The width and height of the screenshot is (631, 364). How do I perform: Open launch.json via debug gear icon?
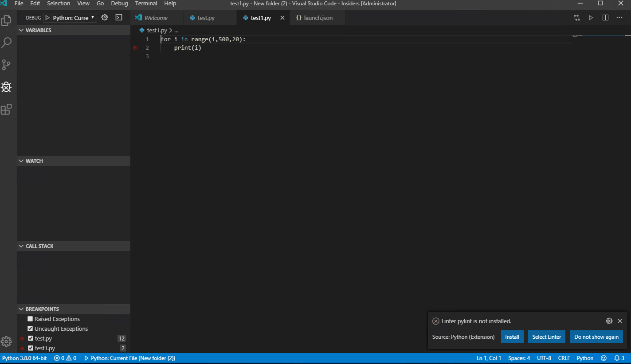(x=105, y=18)
